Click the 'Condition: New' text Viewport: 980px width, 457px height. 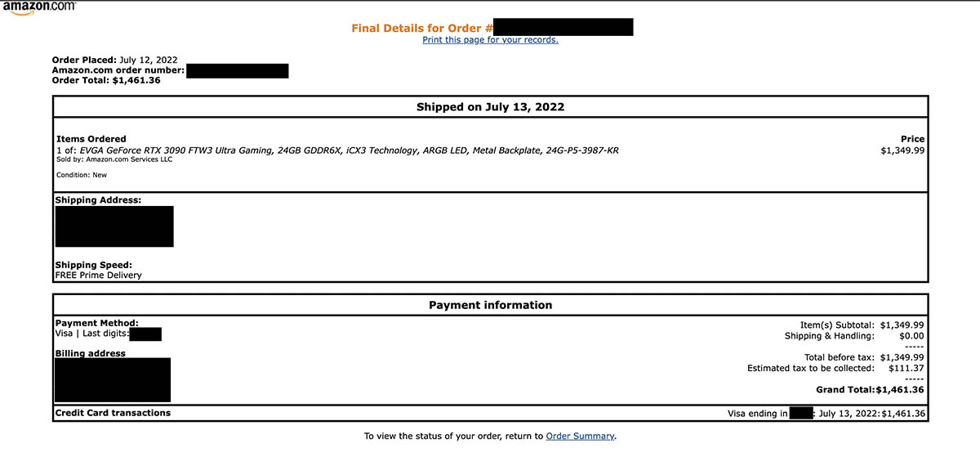pos(82,175)
